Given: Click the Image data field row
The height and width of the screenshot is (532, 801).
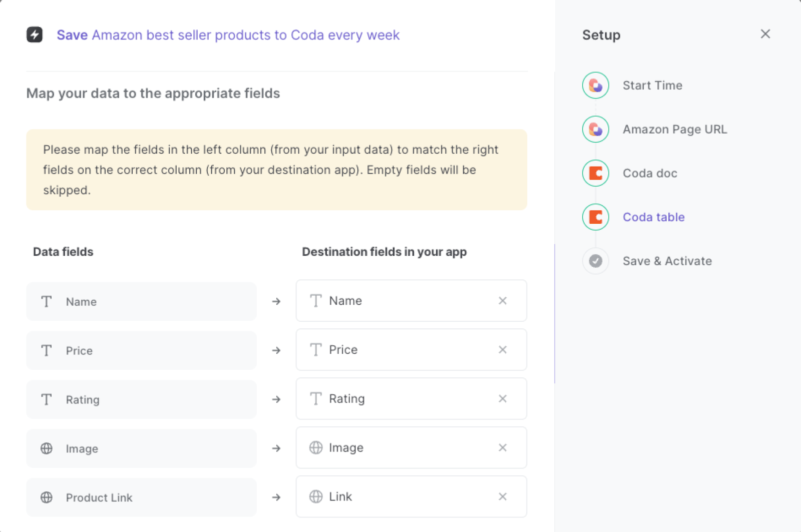Looking at the screenshot, I should pos(141,448).
